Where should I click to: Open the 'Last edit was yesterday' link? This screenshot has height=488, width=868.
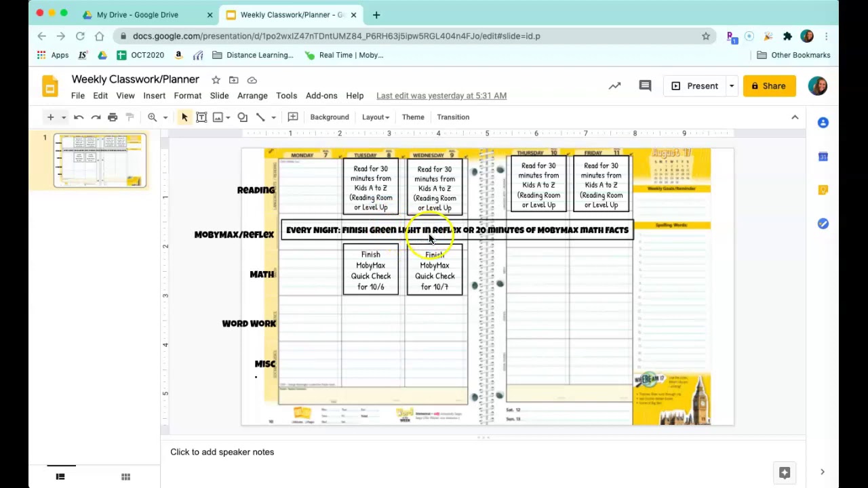pyautogui.click(x=441, y=96)
